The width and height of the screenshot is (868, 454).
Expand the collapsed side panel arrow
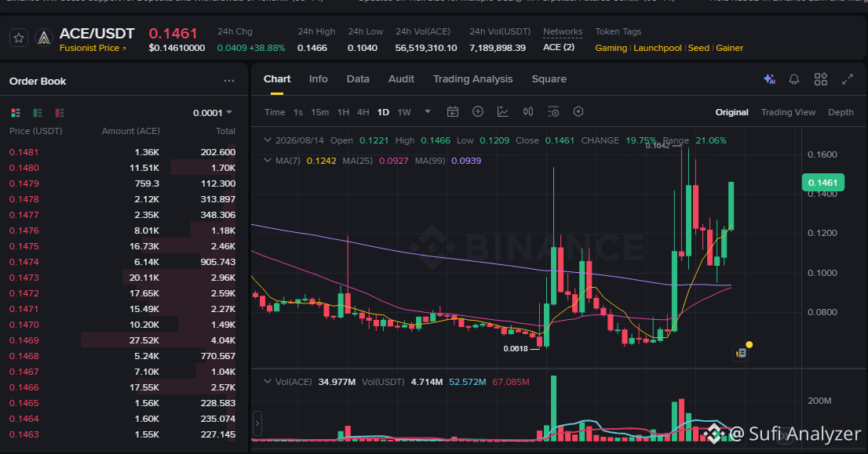point(257,425)
